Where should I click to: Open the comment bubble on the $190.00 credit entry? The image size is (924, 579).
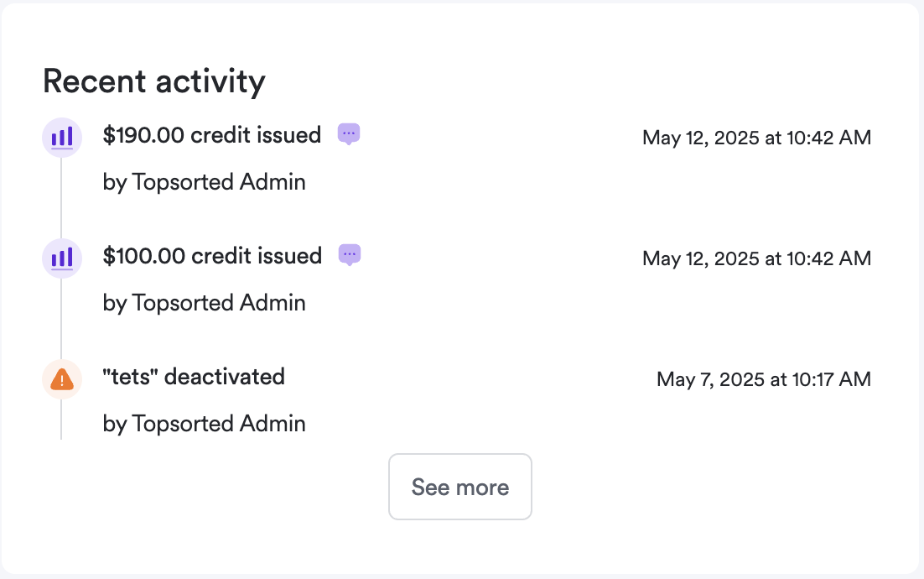[348, 133]
